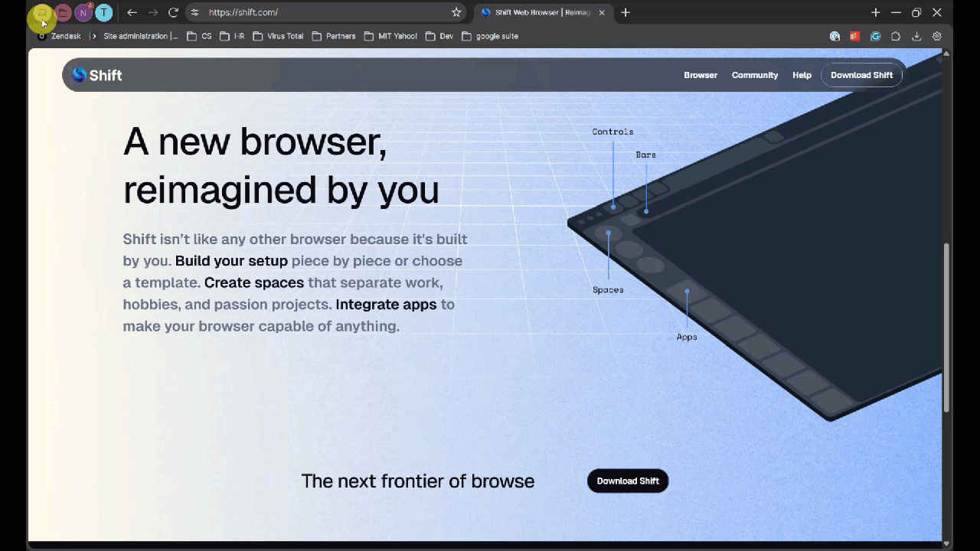Open the Dev bookmarks folder
This screenshot has width=980, height=551.
click(439, 36)
